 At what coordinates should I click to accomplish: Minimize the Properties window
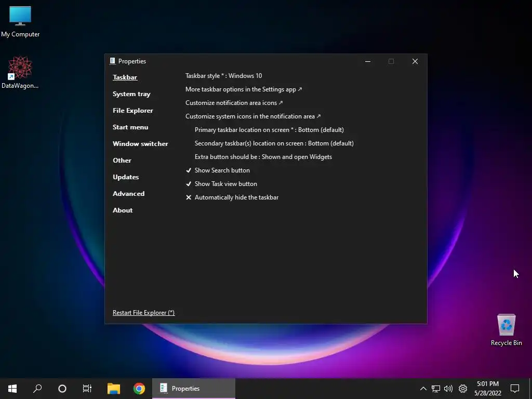(x=367, y=61)
